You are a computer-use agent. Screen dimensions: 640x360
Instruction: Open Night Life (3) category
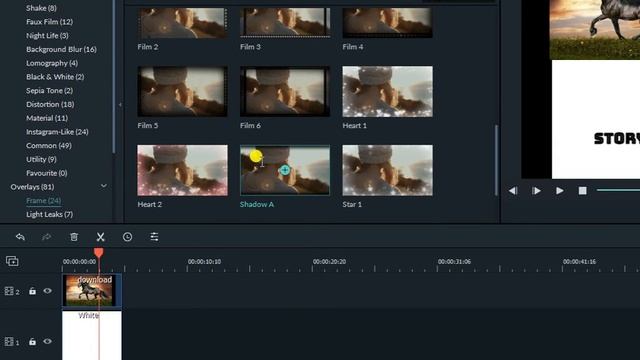(x=47, y=36)
